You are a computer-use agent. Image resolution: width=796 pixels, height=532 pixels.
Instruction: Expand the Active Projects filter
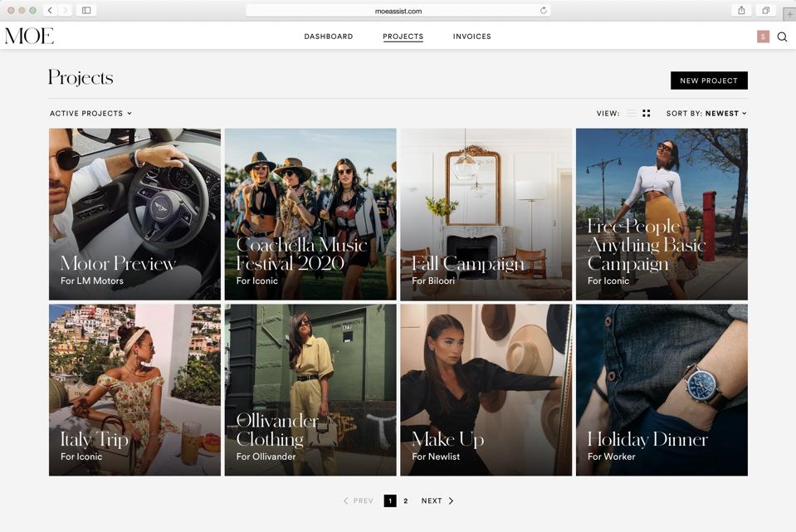90,114
